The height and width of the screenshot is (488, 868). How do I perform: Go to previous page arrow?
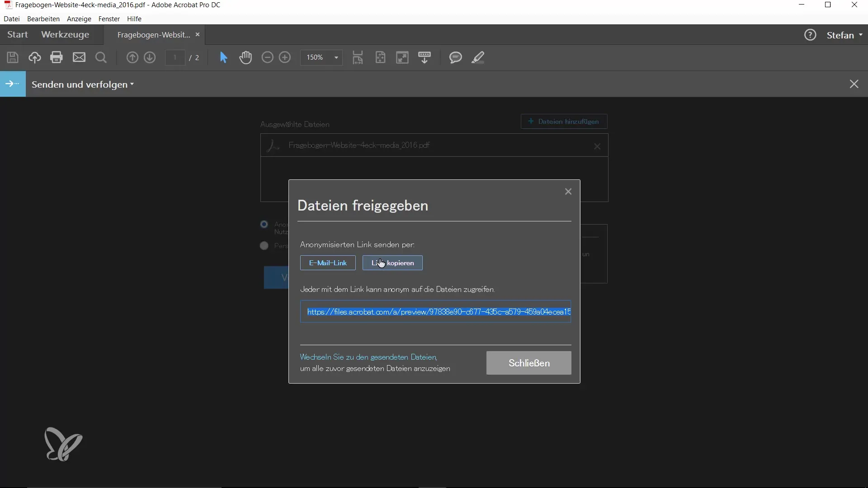pyautogui.click(x=132, y=57)
